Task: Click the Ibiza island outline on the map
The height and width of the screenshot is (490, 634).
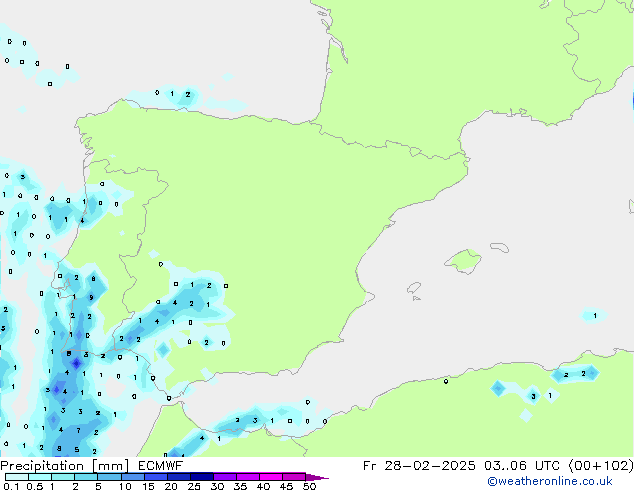Action: coord(414,288)
